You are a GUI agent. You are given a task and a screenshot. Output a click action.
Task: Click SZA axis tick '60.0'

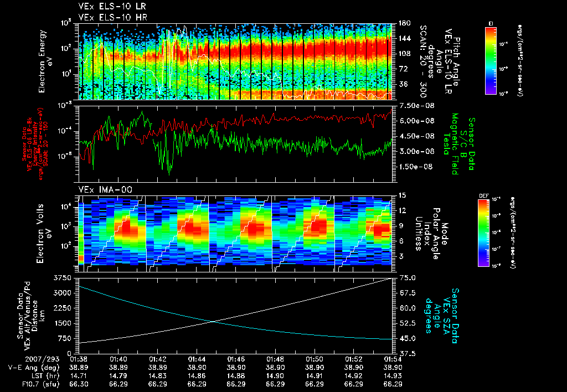(408, 308)
